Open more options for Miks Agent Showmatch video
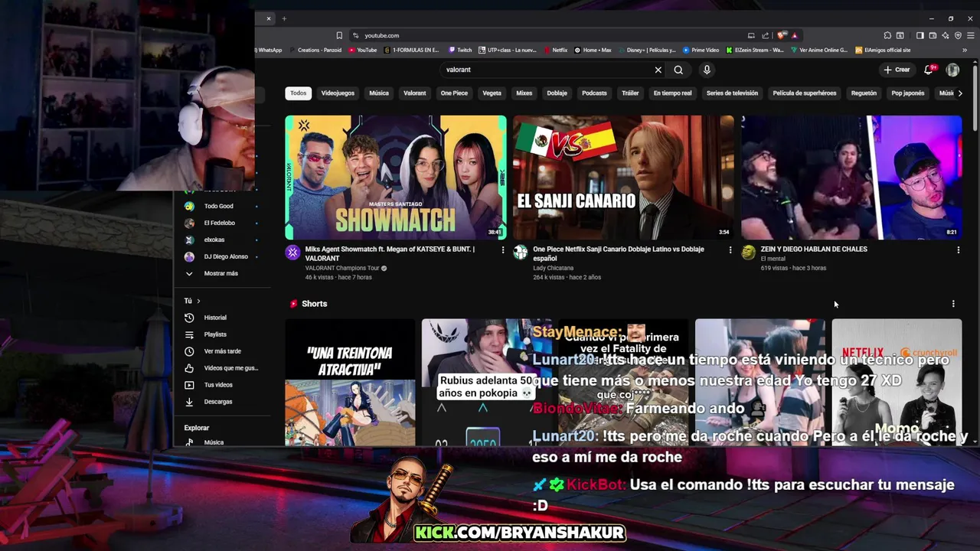Viewport: 980px width, 551px height. point(503,249)
